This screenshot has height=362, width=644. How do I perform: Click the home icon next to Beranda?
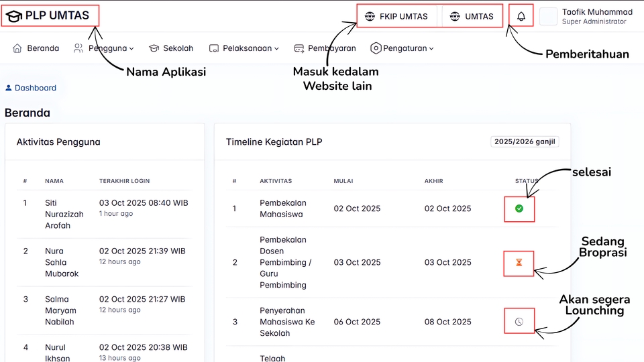click(17, 48)
